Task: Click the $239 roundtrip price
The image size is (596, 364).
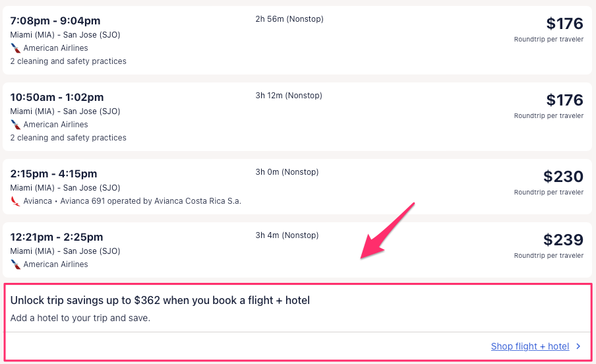Action: tap(563, 240)
